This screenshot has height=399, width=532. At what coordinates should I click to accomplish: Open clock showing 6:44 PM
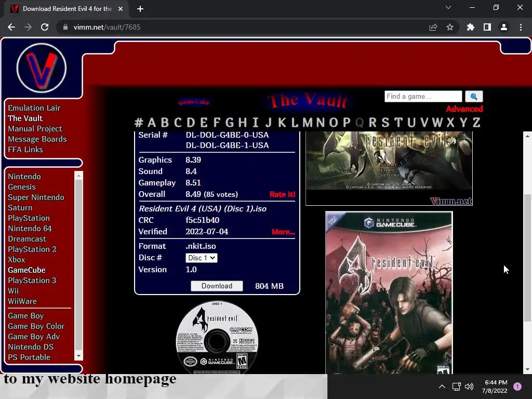tap(495, 387)
